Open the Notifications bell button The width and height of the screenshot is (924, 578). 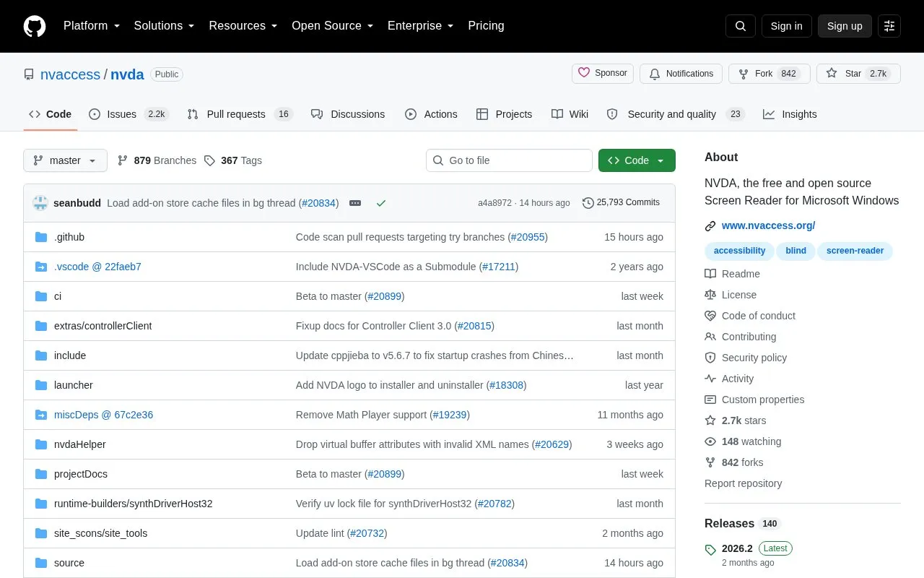[681, 74]
